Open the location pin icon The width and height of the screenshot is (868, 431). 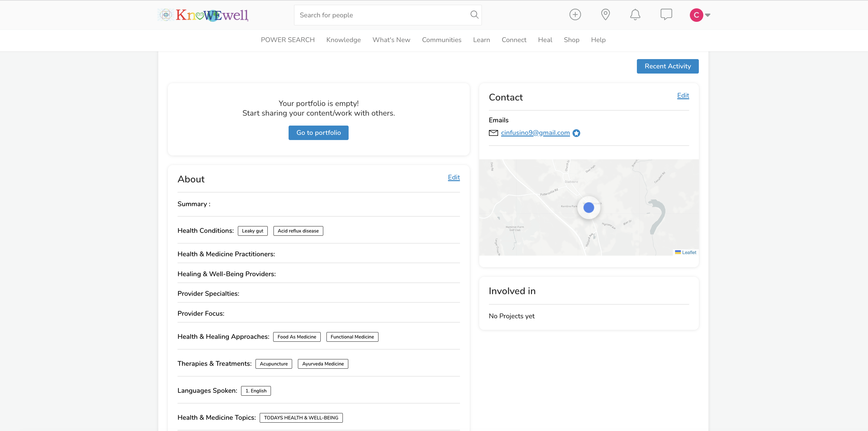tap(605, 15)
